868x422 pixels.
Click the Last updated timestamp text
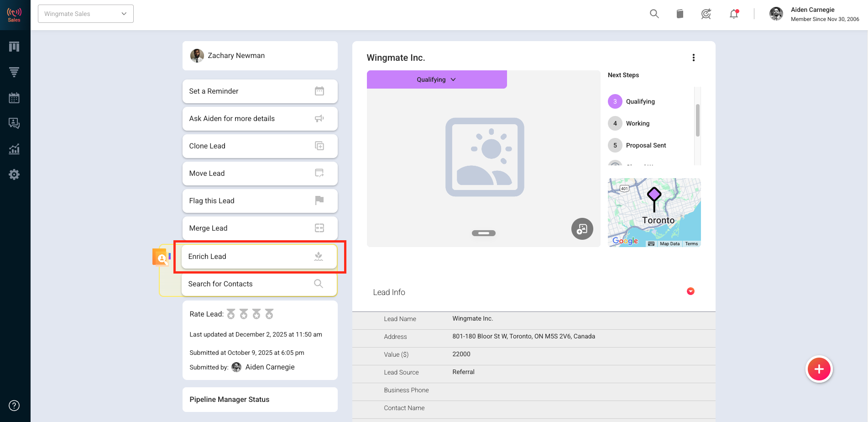(256, 335)
